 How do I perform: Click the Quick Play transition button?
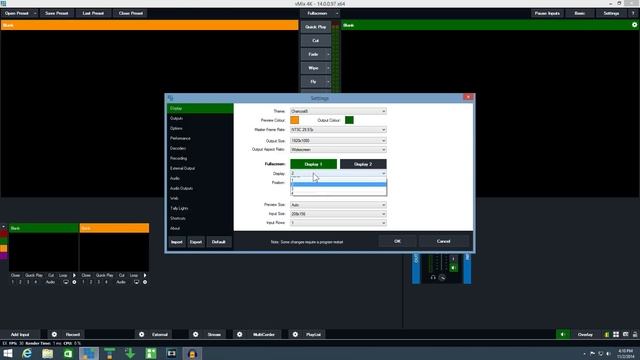(x=316, y=27)
